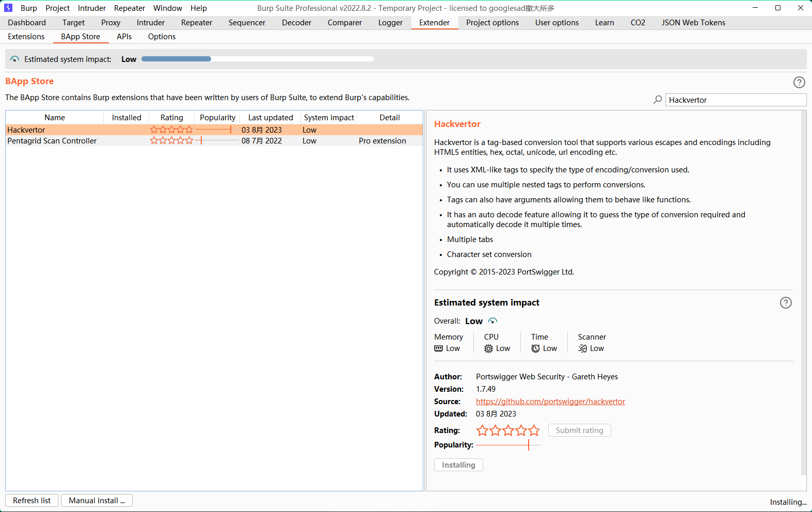Click the Scanner impact icon
This screenshot has height=512, width=812.
coord(583,348)
